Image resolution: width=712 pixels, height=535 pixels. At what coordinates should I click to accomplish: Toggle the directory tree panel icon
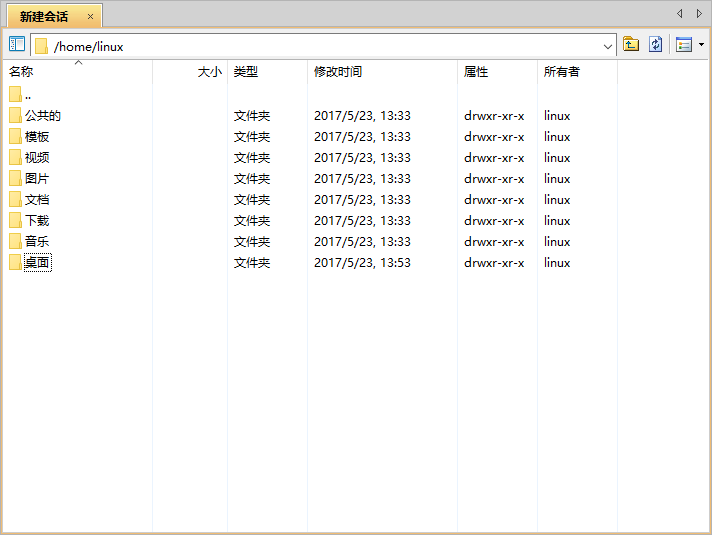17,44
